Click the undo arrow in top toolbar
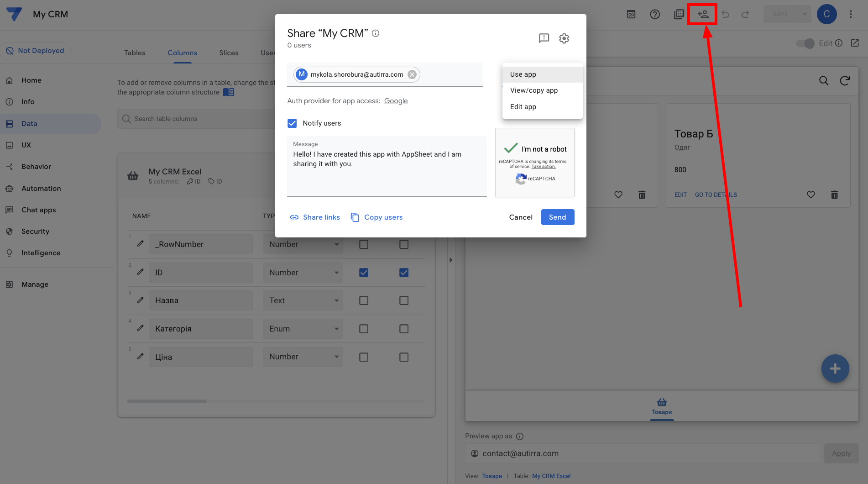 [725, 14]
